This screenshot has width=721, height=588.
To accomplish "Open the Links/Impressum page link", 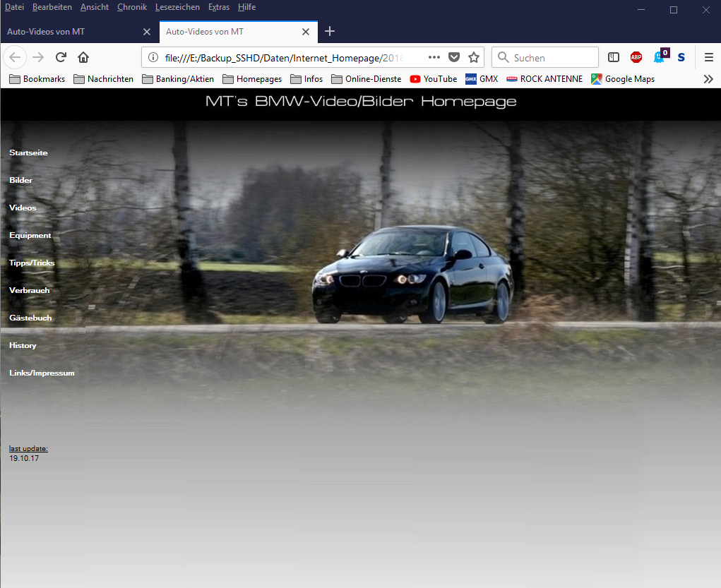I will tap(42, 373).
